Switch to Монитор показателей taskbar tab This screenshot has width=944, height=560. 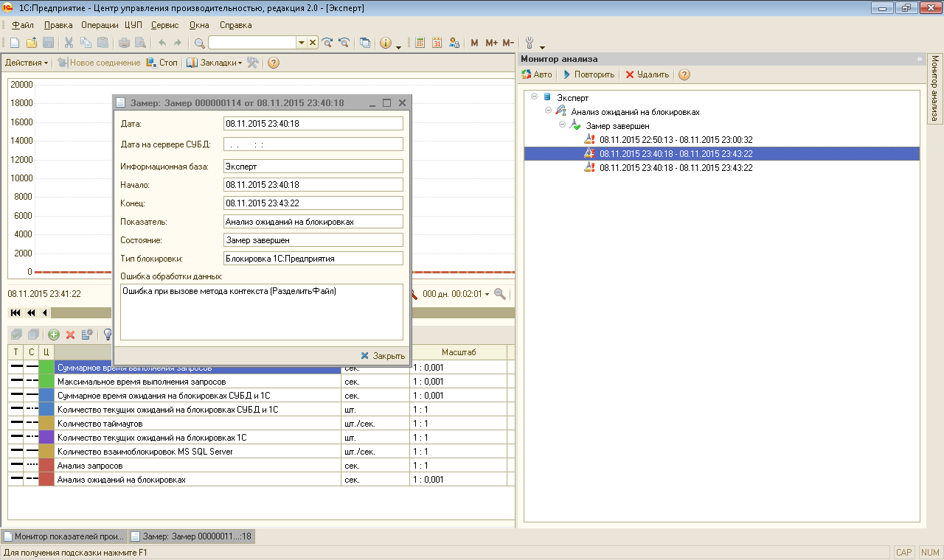64,536
